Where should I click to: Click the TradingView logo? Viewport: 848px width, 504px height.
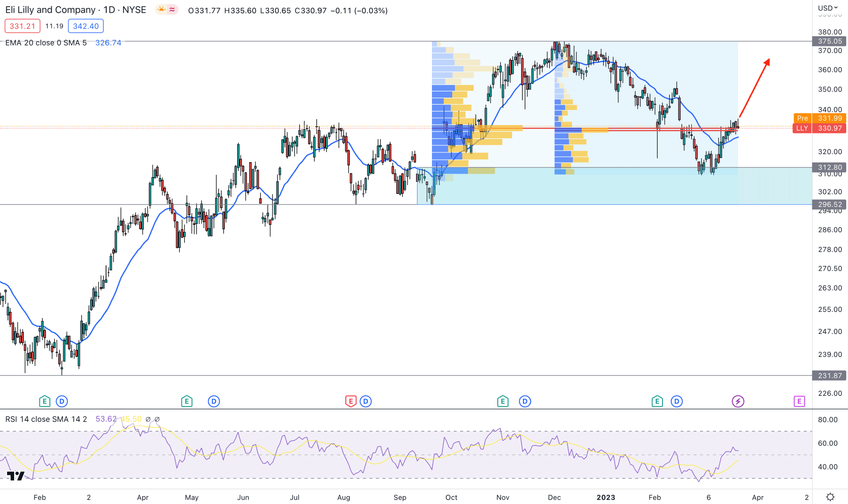tap(16, 476)
